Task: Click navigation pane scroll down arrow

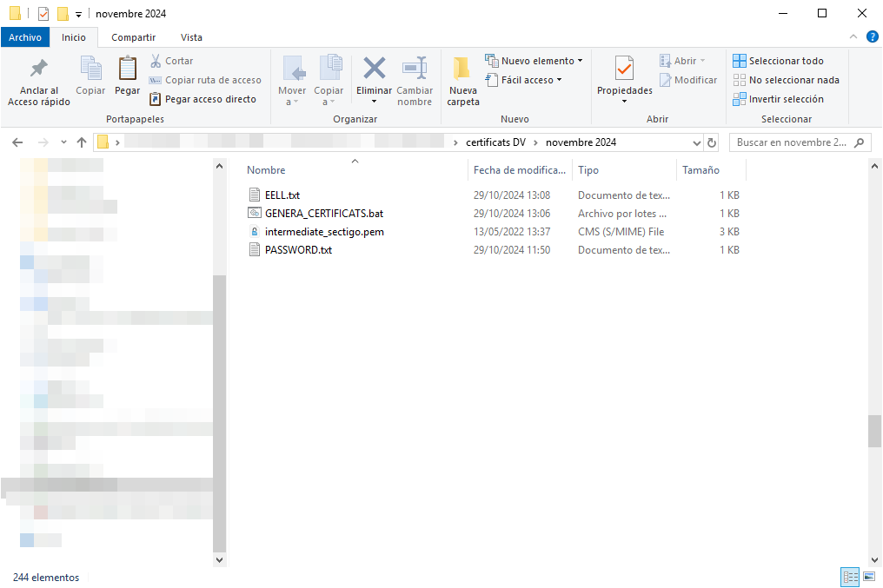Action: pyautogui.click(x=220, y=560)
